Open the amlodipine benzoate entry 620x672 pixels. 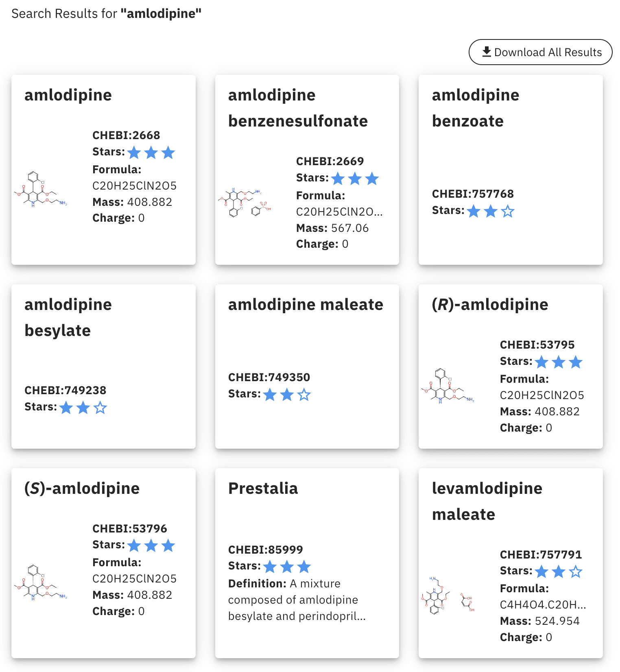(476, 108)
